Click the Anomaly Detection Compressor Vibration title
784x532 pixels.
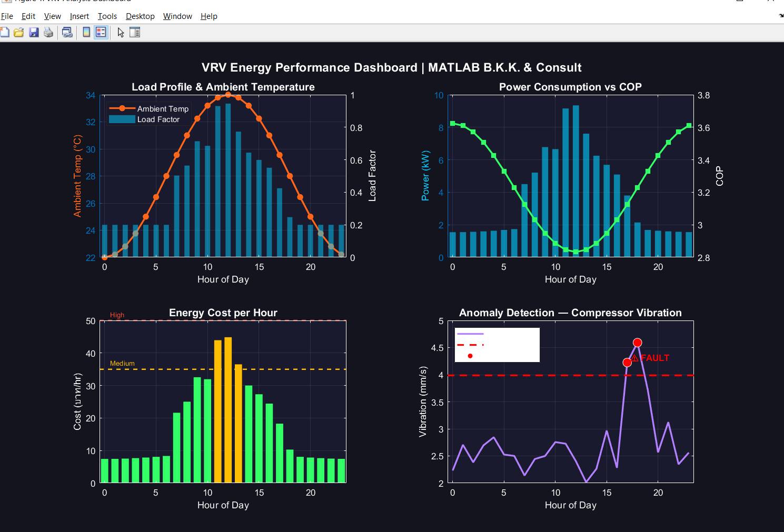(x=570, y=313)
